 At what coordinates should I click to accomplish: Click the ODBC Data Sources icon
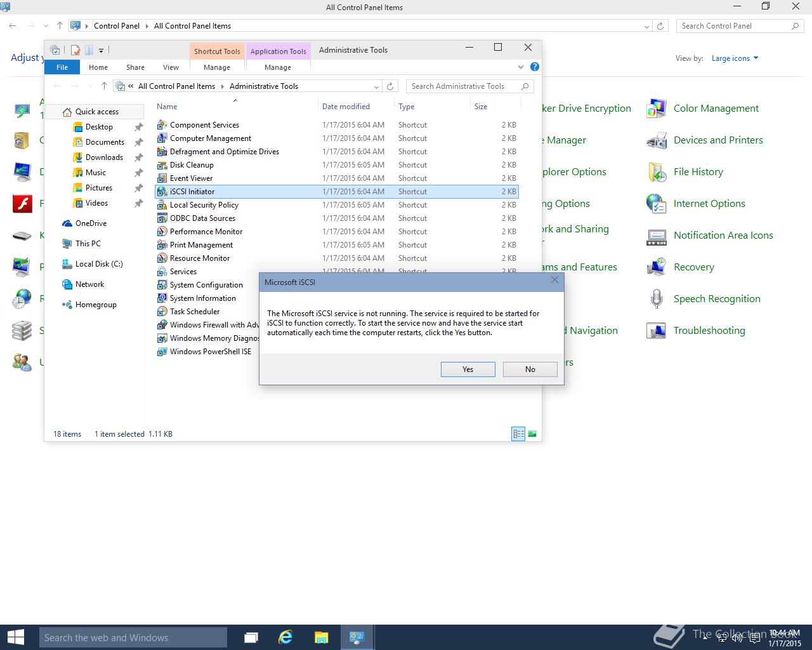[162, 218]
